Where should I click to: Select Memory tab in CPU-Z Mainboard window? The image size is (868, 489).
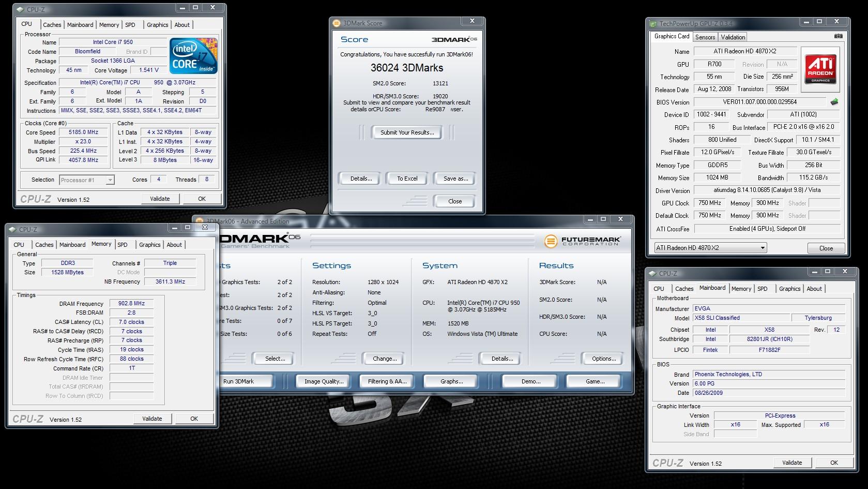coord(741,289)
